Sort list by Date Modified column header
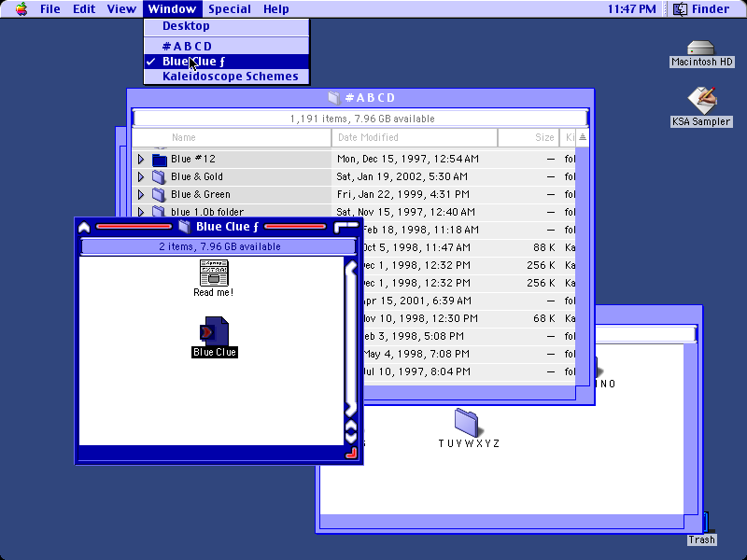This screenshot has height=560, width=747. (415, 137)
